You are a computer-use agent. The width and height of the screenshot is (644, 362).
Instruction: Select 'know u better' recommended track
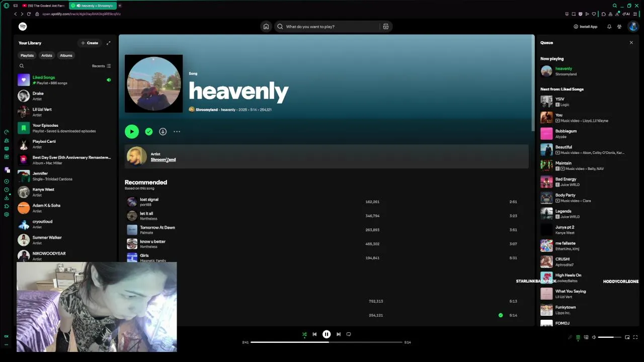[x=326, y=244]
